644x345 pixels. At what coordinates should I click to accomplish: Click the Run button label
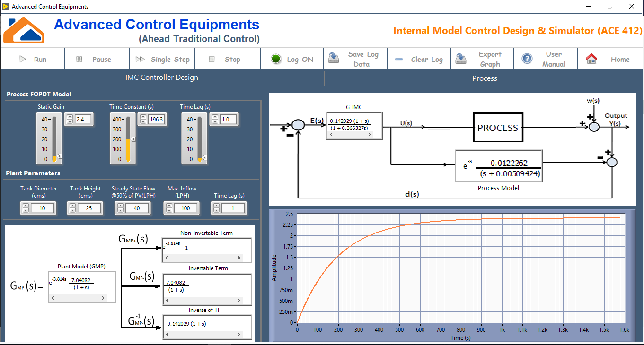tap(40, 60)
